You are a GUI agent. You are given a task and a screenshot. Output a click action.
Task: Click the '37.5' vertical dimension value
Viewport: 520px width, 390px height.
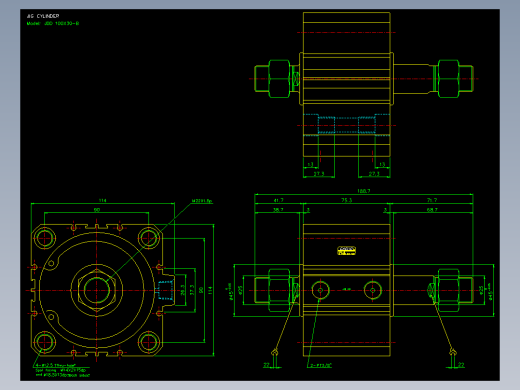point(192,290)
